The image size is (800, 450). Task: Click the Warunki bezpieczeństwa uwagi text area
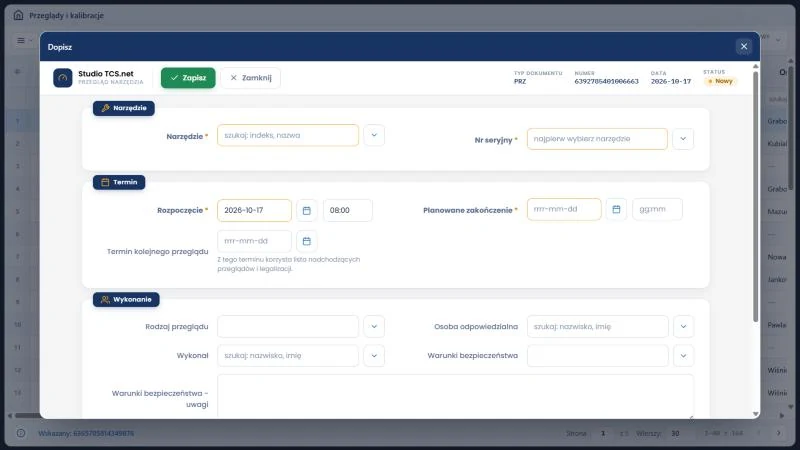[455, 396]
